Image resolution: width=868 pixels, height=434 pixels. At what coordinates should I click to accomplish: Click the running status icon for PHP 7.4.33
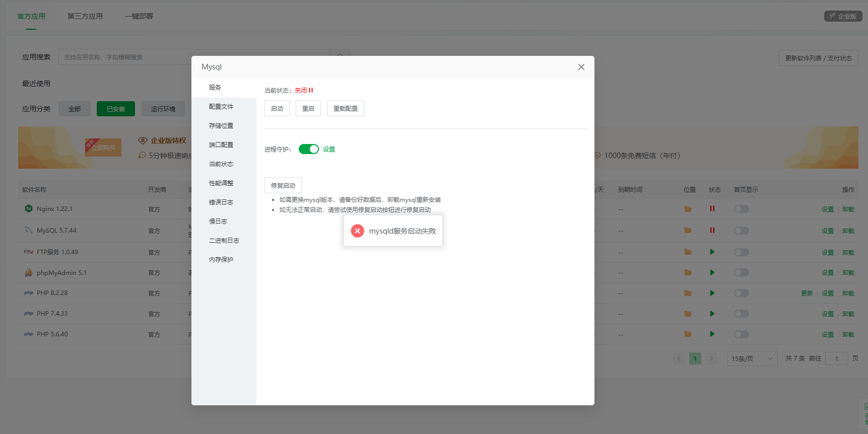tap(712, 314)
